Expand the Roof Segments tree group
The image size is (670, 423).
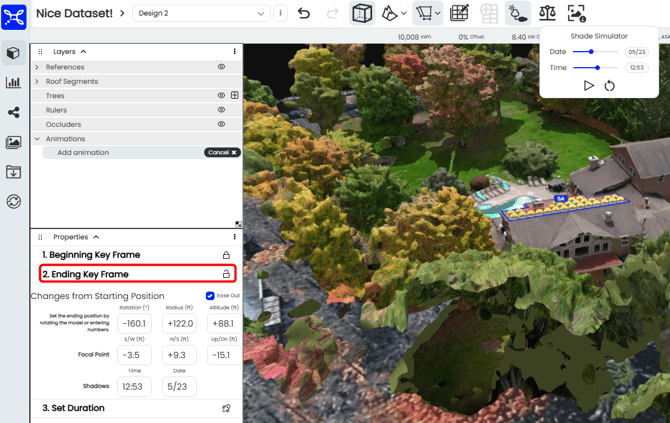point(37,82)
